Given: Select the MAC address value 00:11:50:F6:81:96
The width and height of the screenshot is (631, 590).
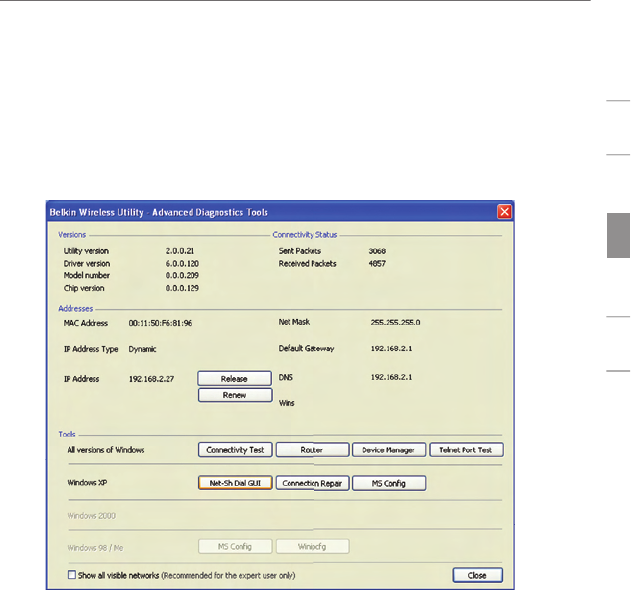Looking at the screenshot, I should [x=160, y=323].
